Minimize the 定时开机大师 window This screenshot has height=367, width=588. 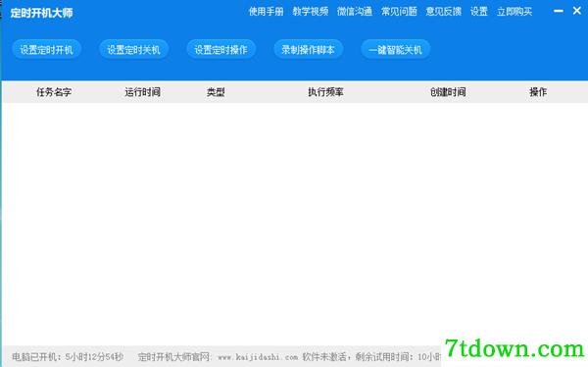pyautogui.click(x=559, y=11)
